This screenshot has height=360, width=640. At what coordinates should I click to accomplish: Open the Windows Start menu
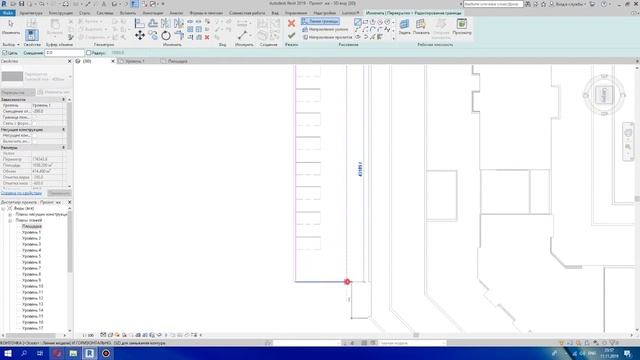(x=8, y=353)
